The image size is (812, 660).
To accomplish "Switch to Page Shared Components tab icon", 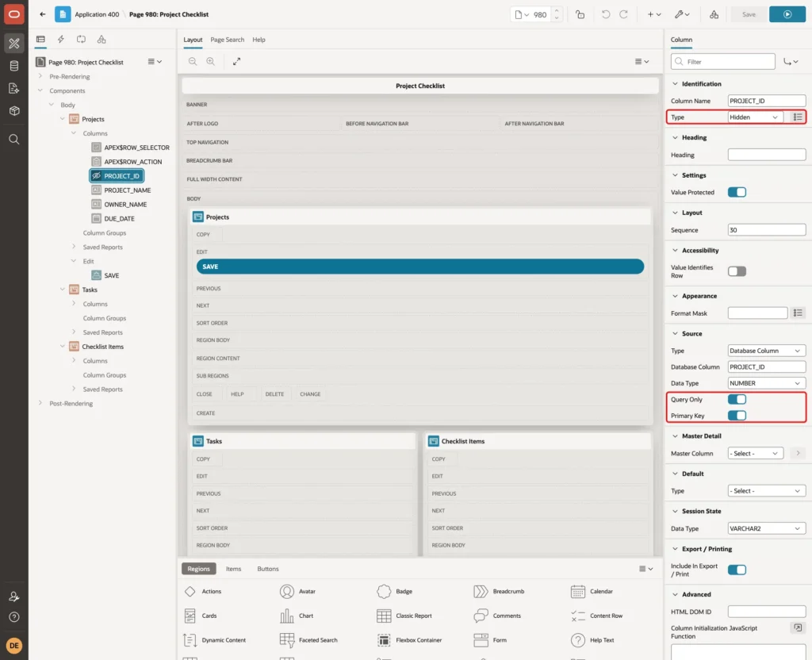I will pyautogui.click(x=101, y=40).
